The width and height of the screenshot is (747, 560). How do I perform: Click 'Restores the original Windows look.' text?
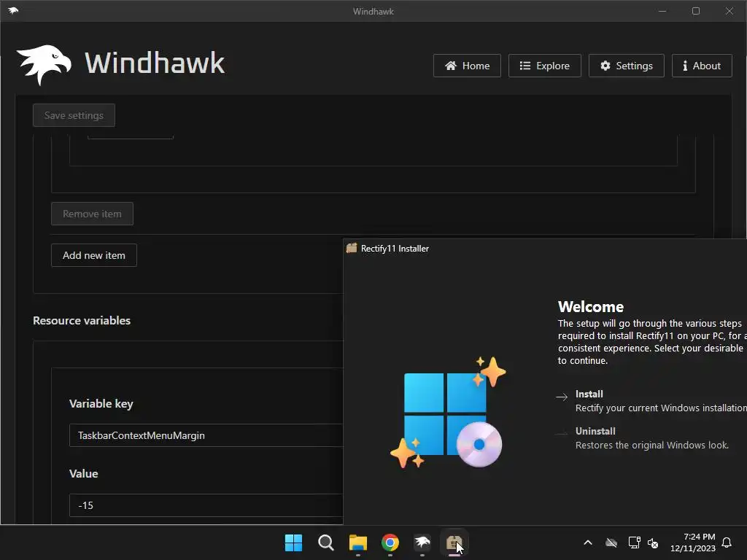[x=651, y=446]
